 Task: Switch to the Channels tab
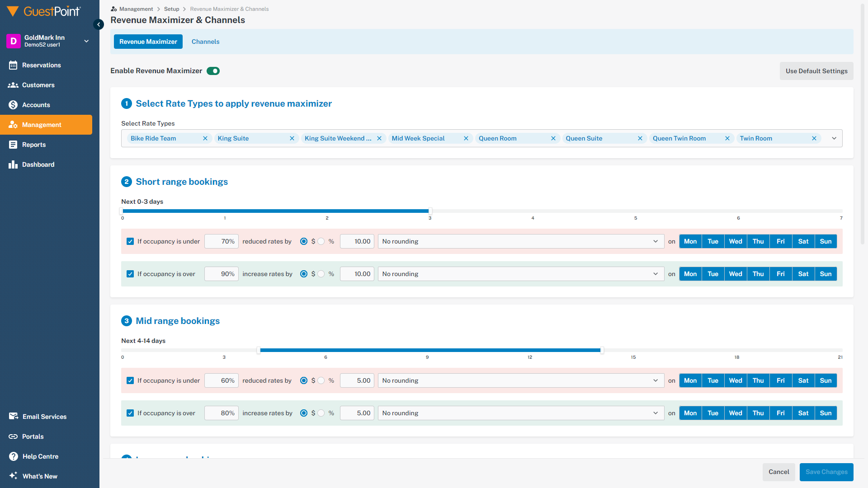pyautogui.click(x=205, y=42)
